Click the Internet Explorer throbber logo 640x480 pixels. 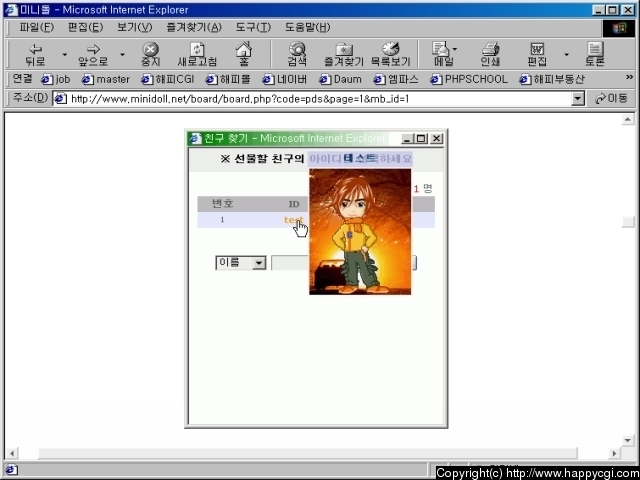619,28
